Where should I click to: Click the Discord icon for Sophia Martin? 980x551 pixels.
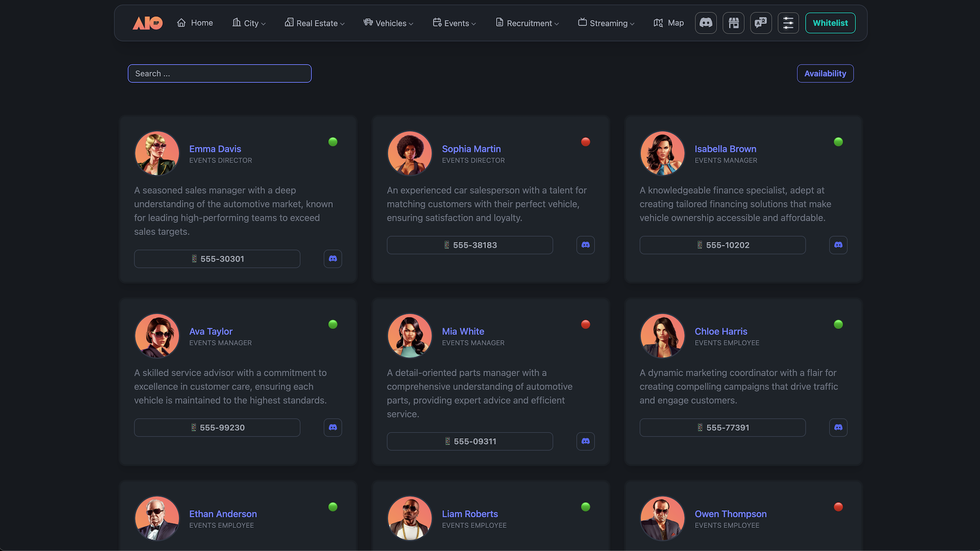click(x=585, y=245)
